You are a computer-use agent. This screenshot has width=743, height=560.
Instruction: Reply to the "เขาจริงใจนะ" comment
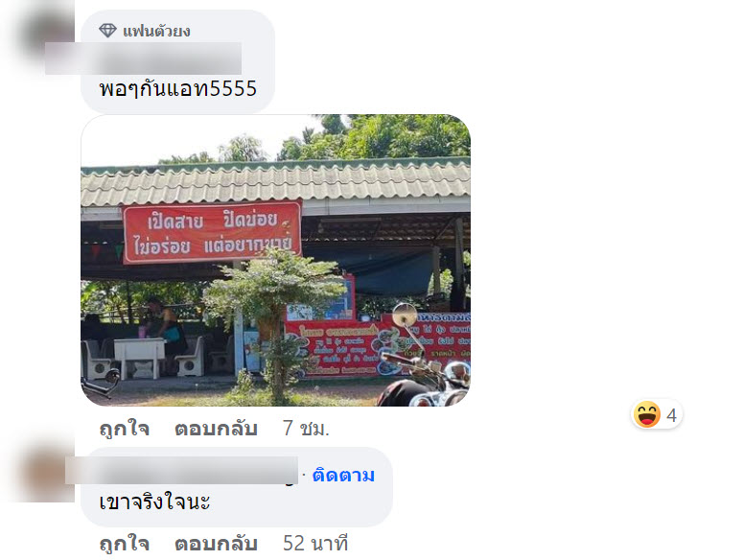tap(216, 544)
